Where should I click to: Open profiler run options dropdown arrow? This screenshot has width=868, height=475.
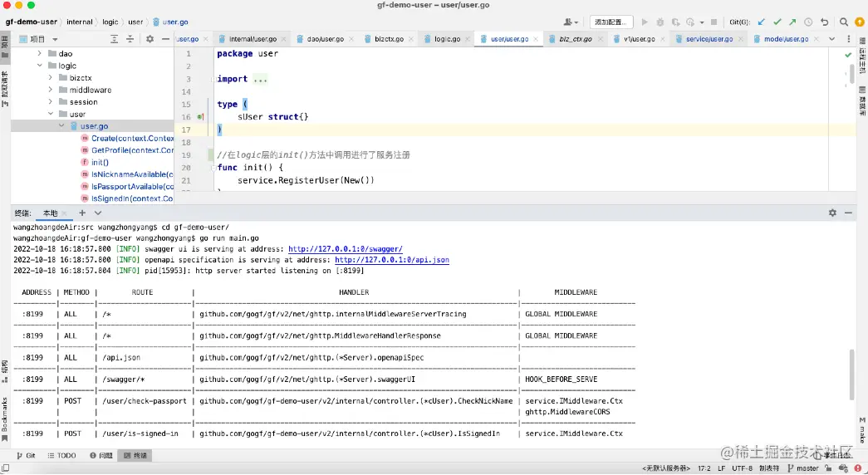(702, 22)
